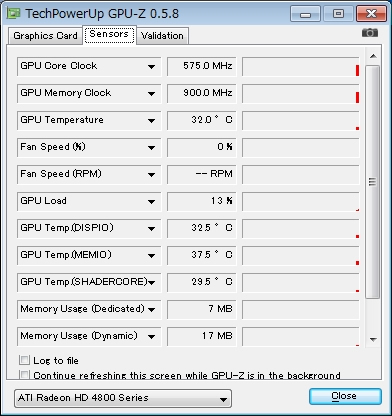Switch to the Graphics Card tab
392x416 pixels.
click(x=45, y=36)
